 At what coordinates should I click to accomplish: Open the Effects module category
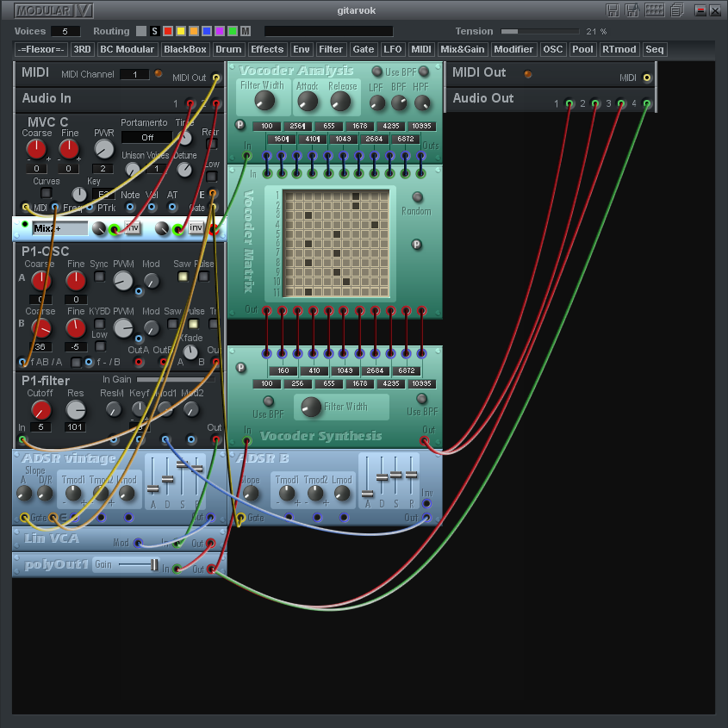tap(267, 50)
